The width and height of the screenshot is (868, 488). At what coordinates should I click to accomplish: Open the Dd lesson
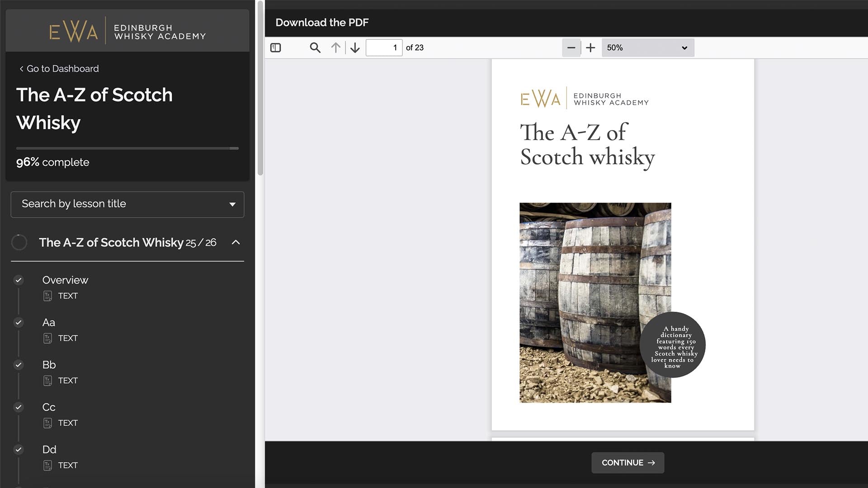(x=49, y=450)
